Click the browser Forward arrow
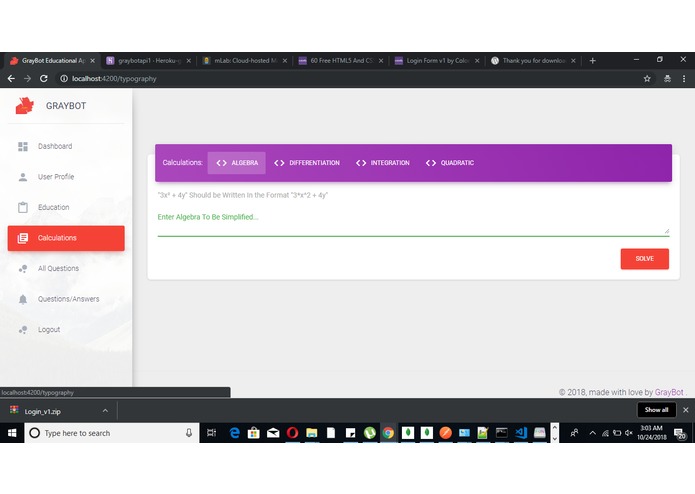 (27, 78)
